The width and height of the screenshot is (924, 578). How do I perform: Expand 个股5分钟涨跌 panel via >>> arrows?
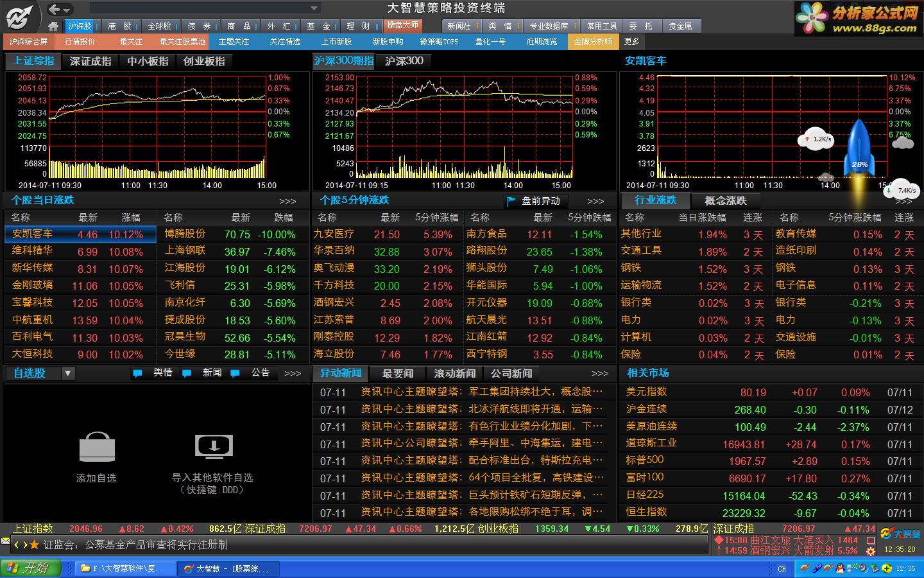595,201
